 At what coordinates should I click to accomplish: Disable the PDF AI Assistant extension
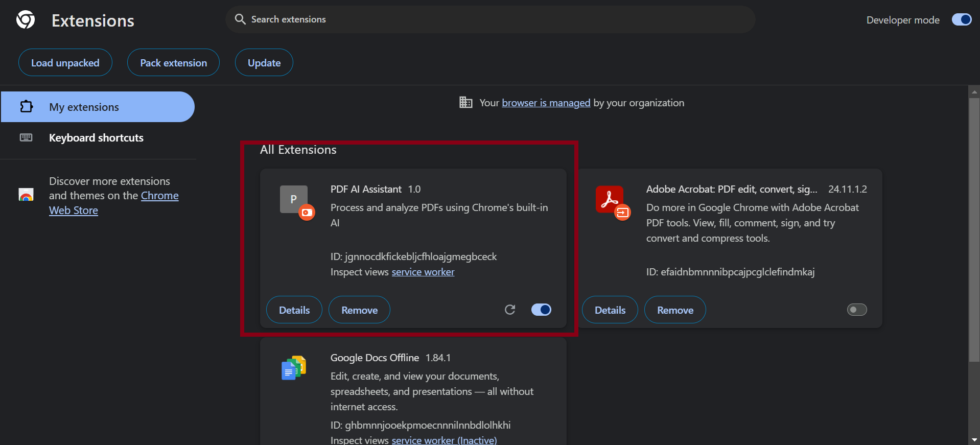pos(541,310)
